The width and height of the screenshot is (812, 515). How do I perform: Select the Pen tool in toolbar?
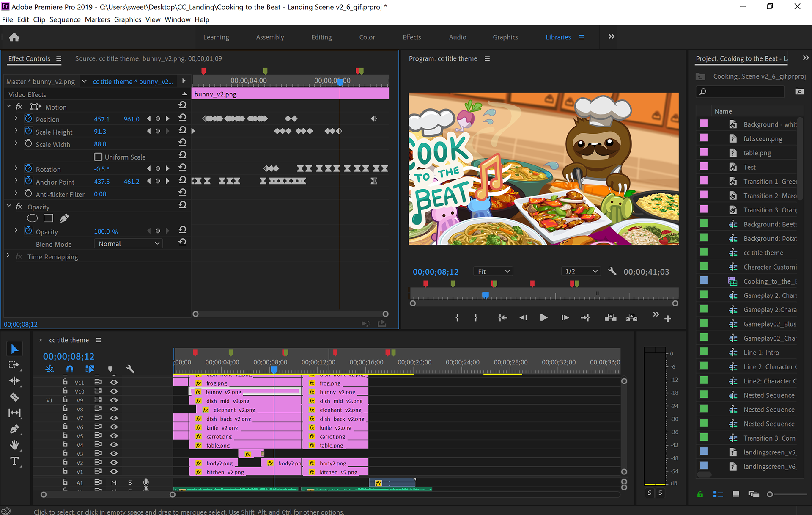(14, 429)
